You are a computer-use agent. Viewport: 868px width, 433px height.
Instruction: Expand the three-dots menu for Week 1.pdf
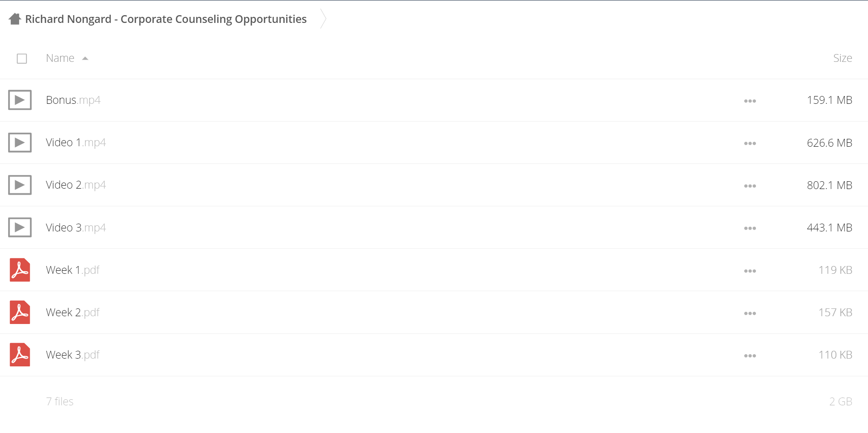[750, 271]
